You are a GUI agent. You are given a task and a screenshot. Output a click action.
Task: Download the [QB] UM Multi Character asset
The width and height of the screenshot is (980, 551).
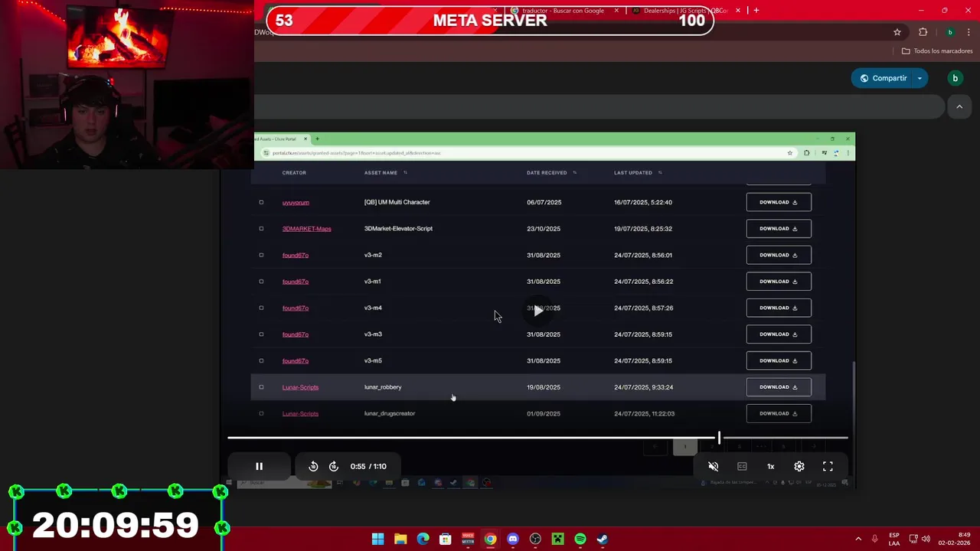(779, 202)
